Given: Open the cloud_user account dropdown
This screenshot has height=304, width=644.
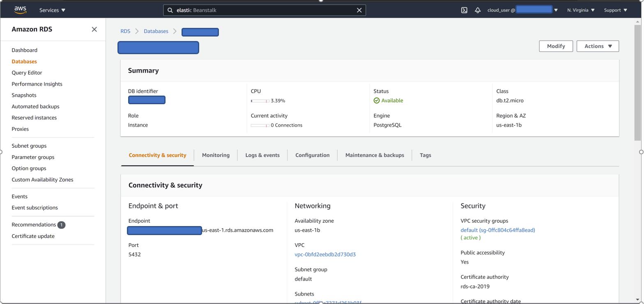Looking at the screenshot, I should (x=522, y=10).
